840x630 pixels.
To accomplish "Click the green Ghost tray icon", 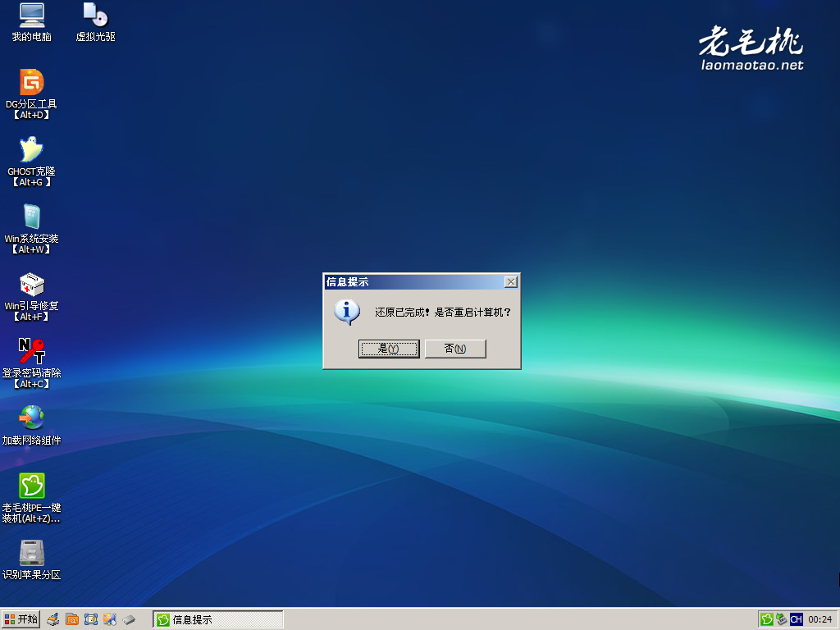I will tap(766, 619).
